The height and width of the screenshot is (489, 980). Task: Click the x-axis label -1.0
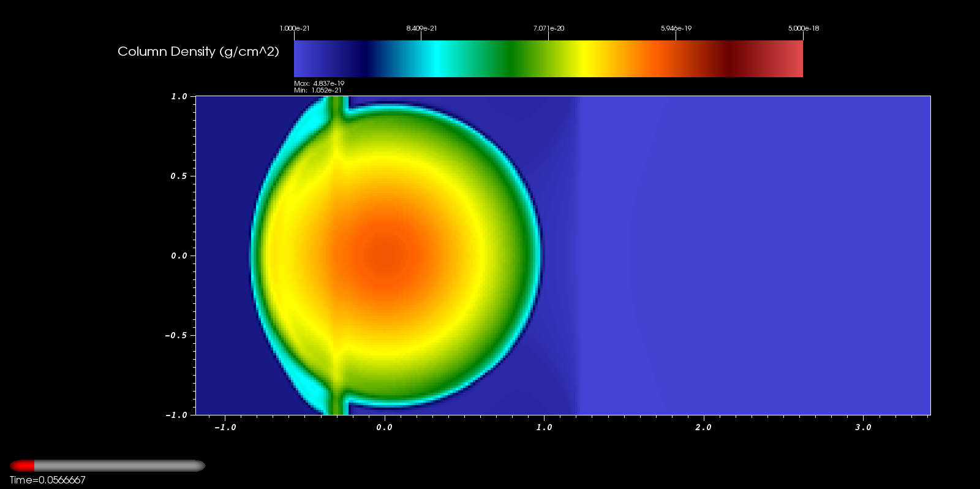[225, 427]
